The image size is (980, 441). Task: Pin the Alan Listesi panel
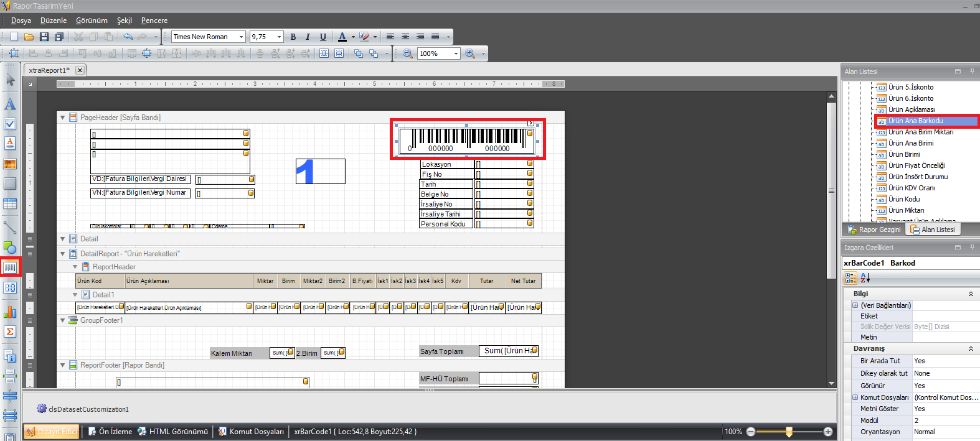[x=972, y=72]
